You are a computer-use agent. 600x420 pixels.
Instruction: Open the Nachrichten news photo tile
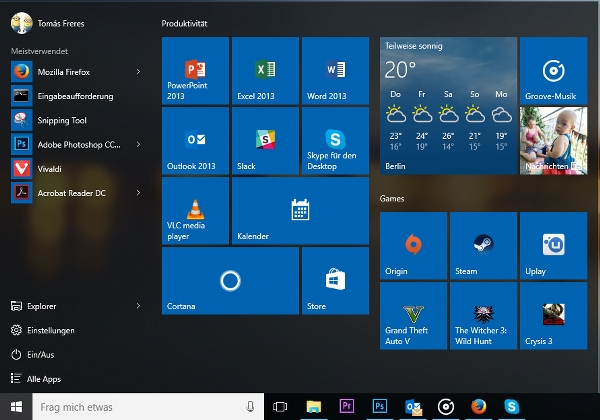[553, 141]
